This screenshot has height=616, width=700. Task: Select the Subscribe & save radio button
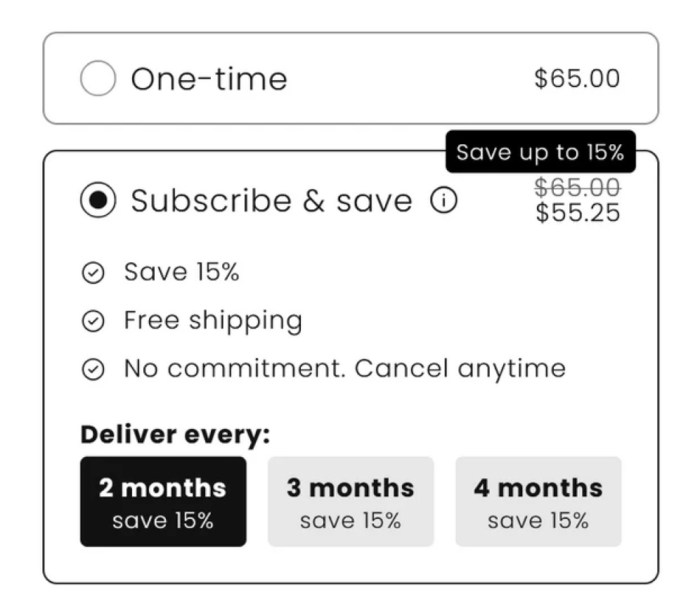tap(98, 200)
